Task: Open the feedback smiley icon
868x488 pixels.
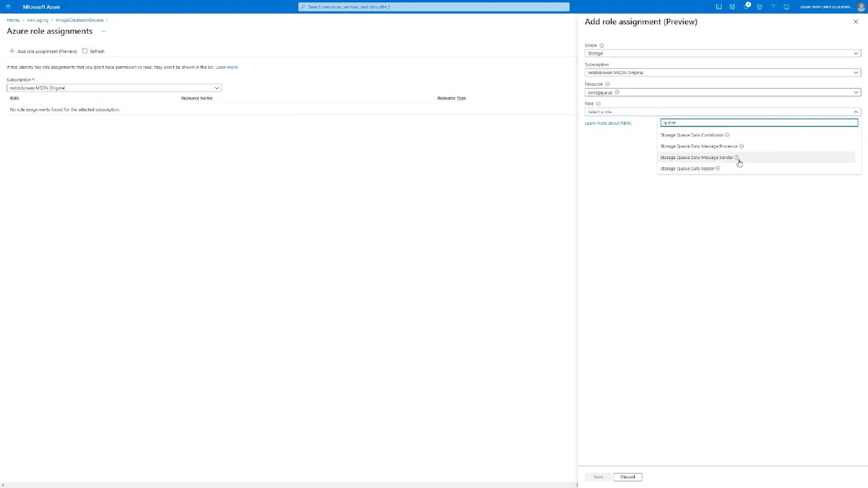Action: pyautogui.click(x=787, y=7)
